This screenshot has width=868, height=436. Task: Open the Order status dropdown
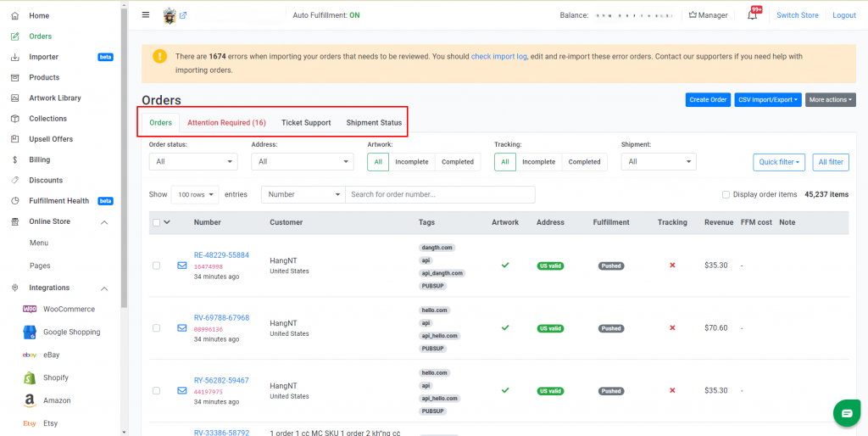click(x=193, y=162)
